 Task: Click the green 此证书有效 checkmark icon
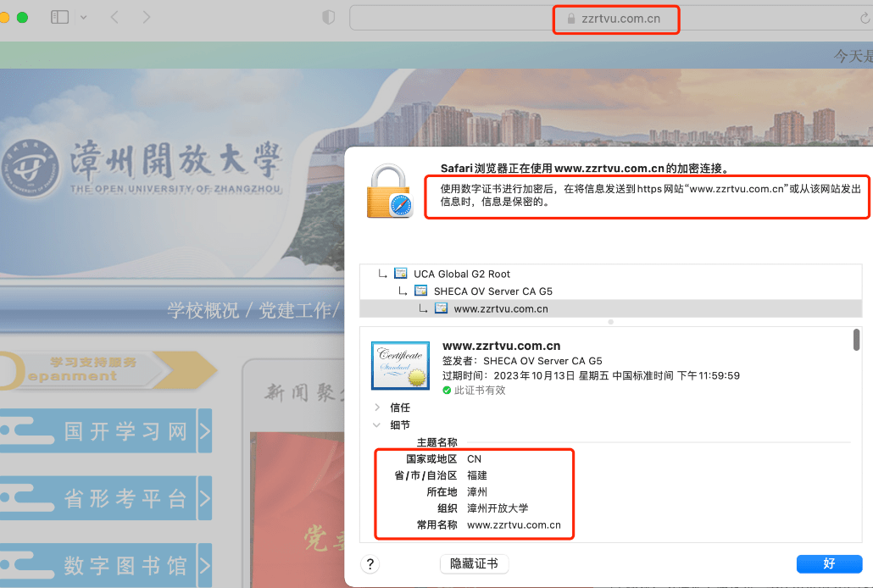click(447, 391)
